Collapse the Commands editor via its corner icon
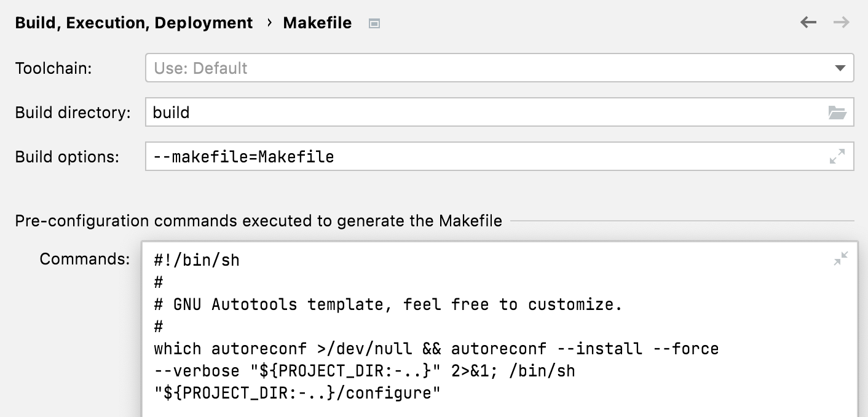The image size is (868, 417). pyautogui.click(x=842, y=258)
